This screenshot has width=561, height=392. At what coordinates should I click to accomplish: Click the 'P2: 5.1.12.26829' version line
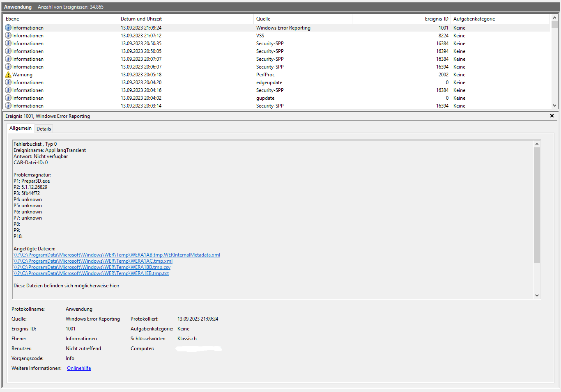30,187
